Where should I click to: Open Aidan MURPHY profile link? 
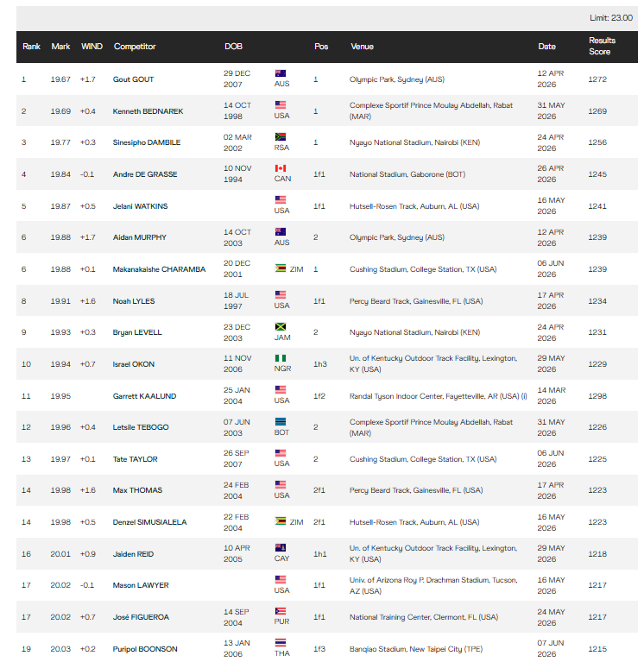click(139, 237)
